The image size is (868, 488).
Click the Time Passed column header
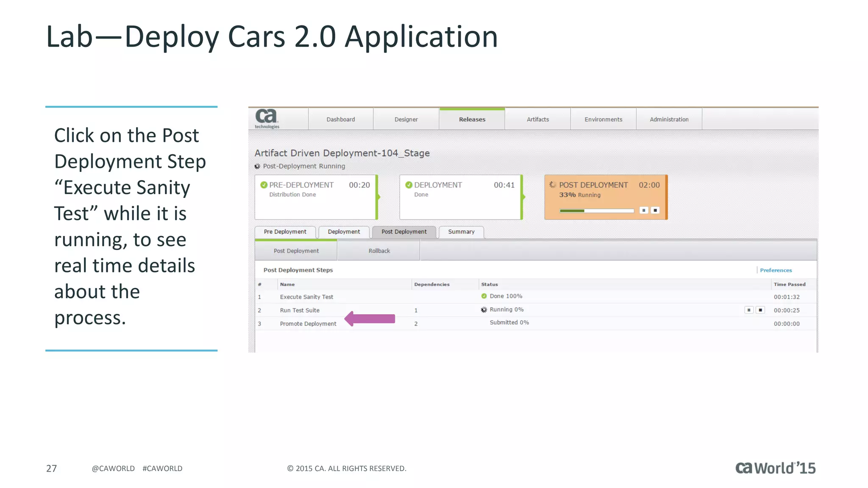pyautogui.click(x=790, y=284)
